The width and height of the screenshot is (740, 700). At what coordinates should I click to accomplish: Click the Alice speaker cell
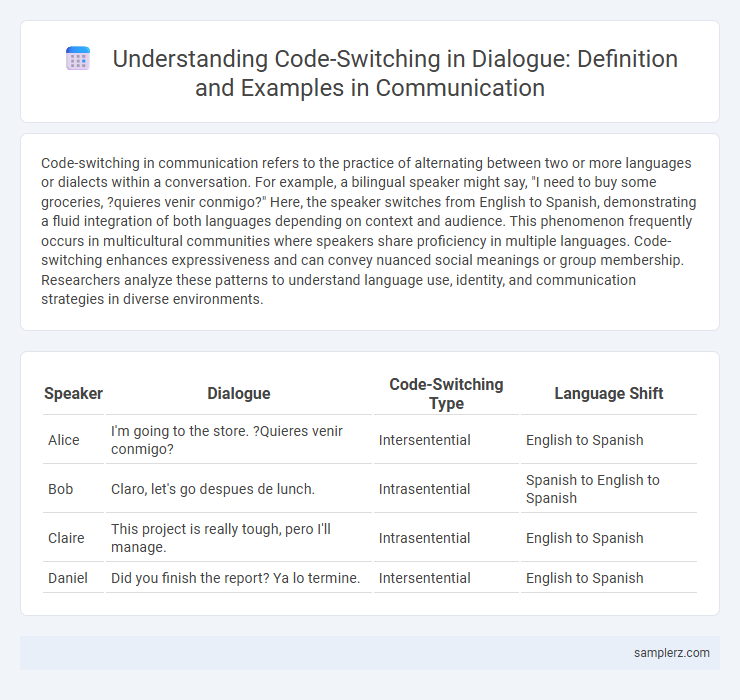point(64,440)
